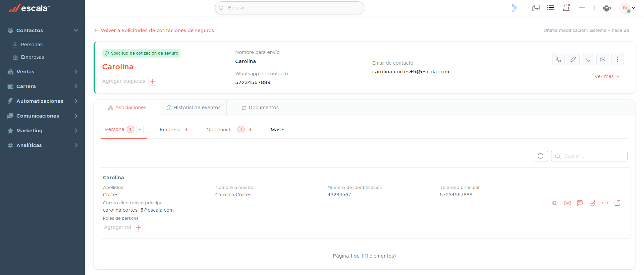
Task: Click the Página 1 de 1 pagination text
Action: click(x=364, y=256)
